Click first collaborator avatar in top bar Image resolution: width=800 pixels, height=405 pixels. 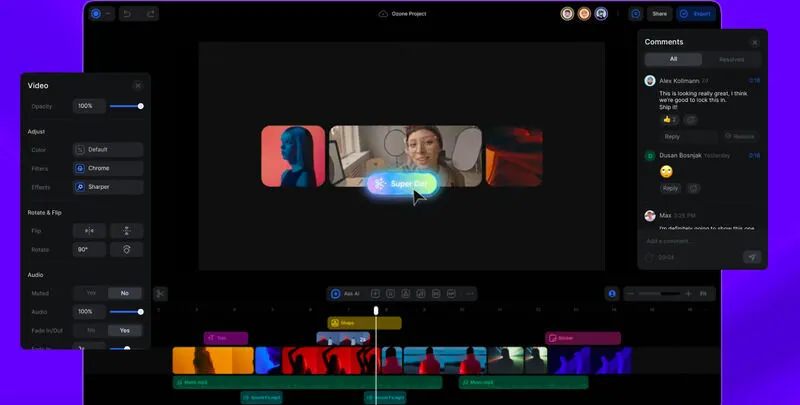(x=567, y=14)
